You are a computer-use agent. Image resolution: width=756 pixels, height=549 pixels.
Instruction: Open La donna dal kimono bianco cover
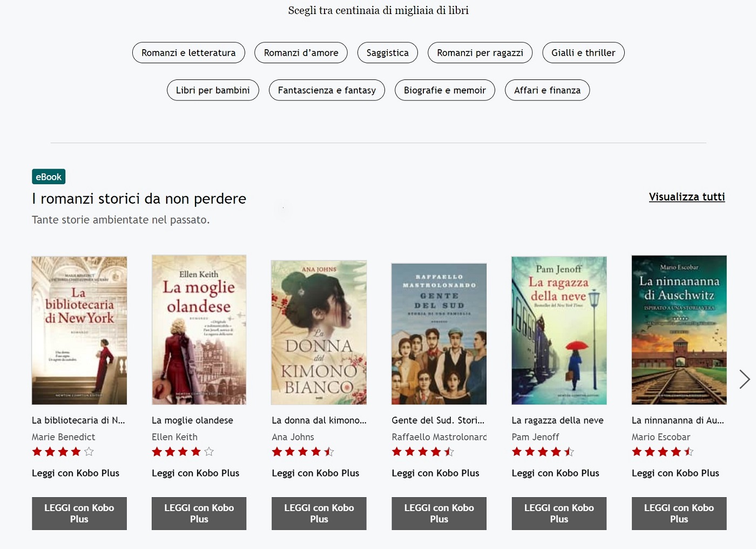[319, 332]
